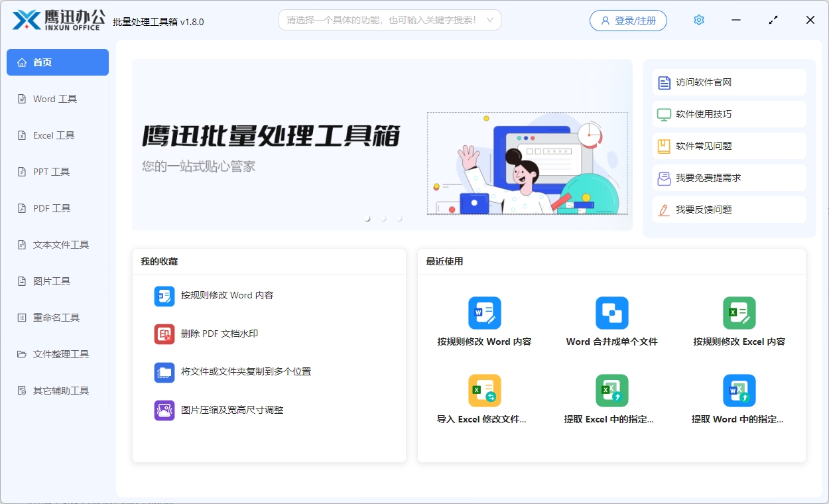The width and height of the screenshot is (829, 504).
Task: Click the folder icon next to 文件整理工具
Action: (21, 354)
